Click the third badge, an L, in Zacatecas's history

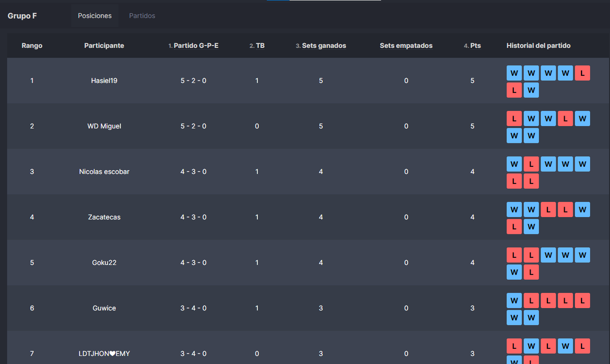point(548,209)
